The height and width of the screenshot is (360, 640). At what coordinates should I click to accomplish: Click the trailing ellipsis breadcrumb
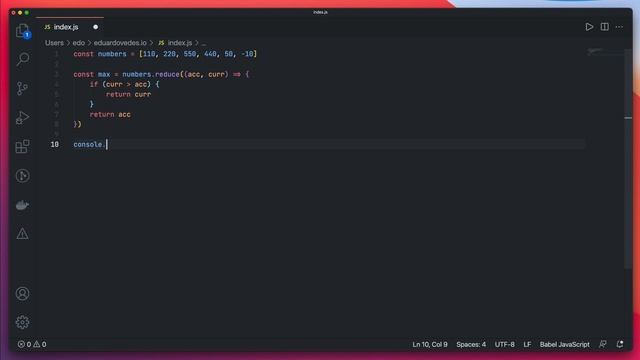click(x=204, y=43)
